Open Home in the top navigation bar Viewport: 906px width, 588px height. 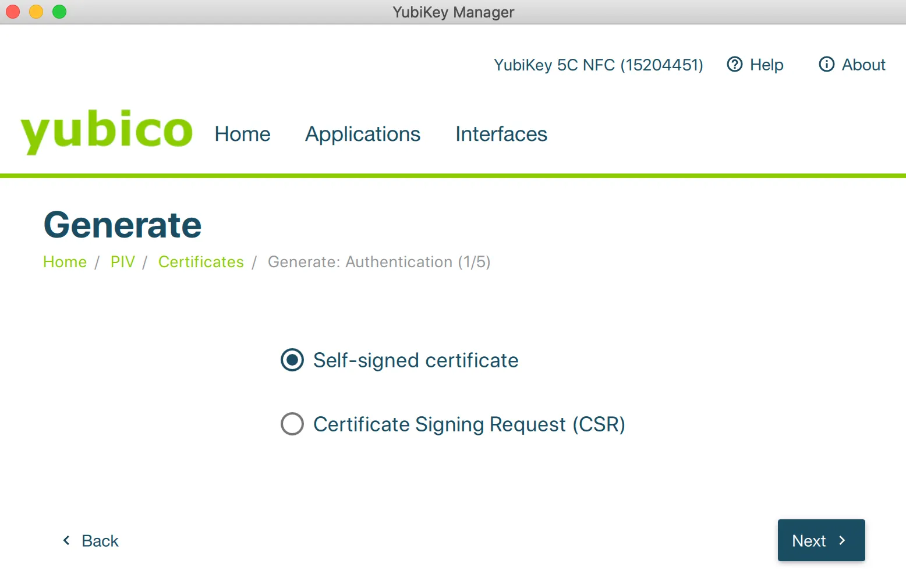pyautogui.click(x=242, y=134)
